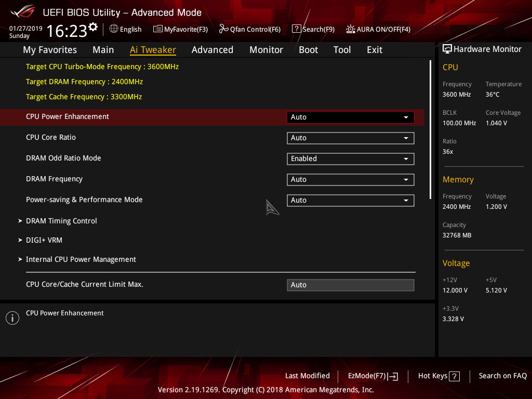Open the Exit tab
The image size is (532, 399).
point(375,50)
